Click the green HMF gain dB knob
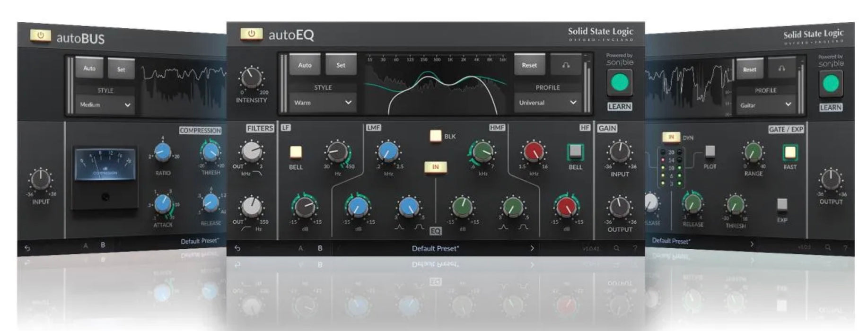The width and height of the screenshot is (868, 331). click(x=462, y=207)
